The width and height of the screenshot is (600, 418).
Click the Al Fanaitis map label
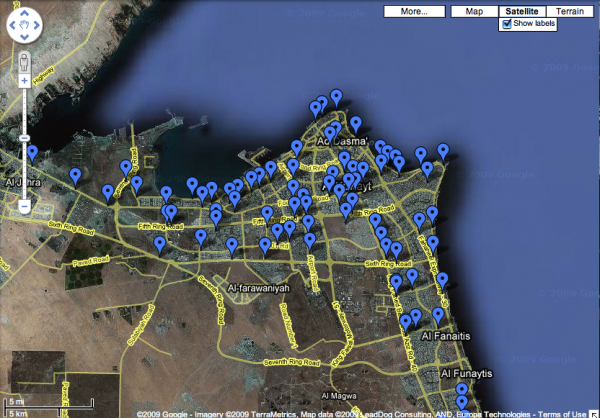click(446, 336)
